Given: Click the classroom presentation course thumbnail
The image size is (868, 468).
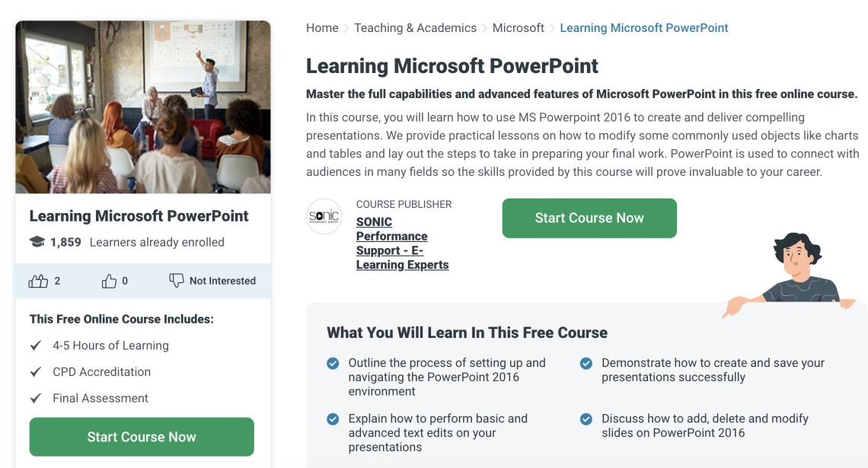Looking at the screenshot, I should click(142, 106).
